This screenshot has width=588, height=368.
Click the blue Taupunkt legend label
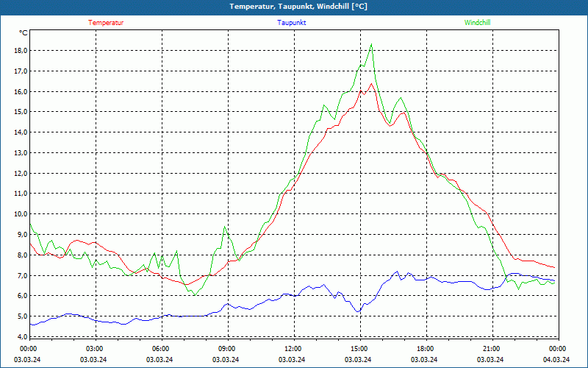(x=291, y=23)
